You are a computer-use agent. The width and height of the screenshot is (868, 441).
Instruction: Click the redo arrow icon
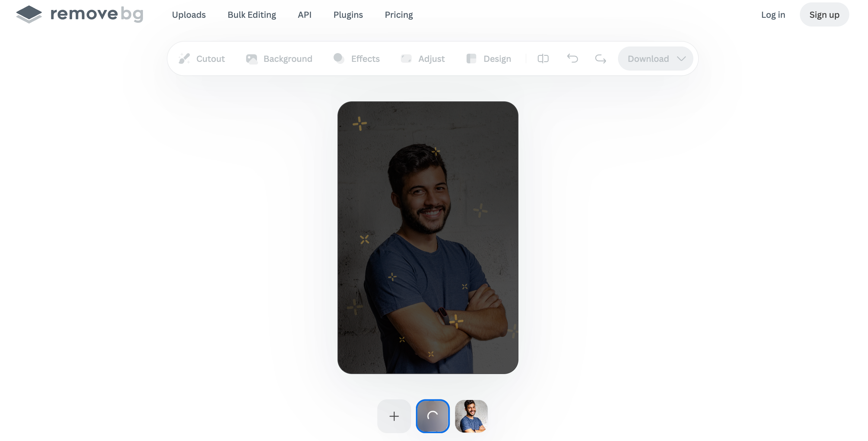tap(600, 59)
